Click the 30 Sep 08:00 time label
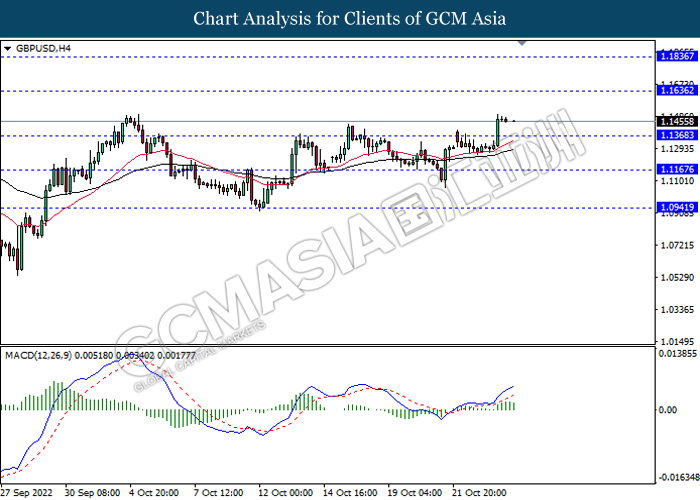 92,493
